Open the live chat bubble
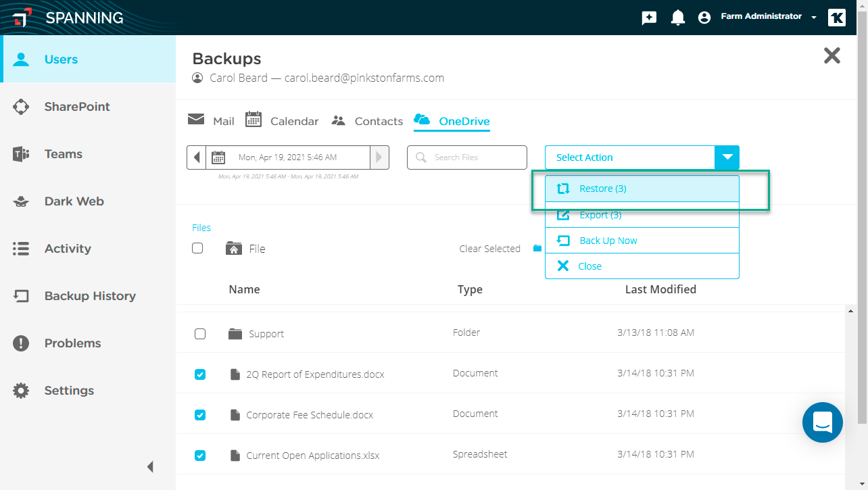Image resolution: width=868 pixels, height=490 pixels. click(823, 422)
